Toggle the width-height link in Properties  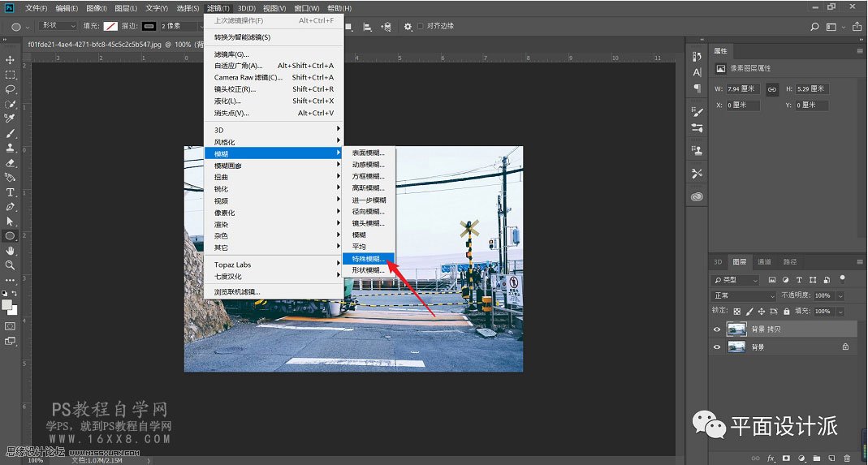771,89
